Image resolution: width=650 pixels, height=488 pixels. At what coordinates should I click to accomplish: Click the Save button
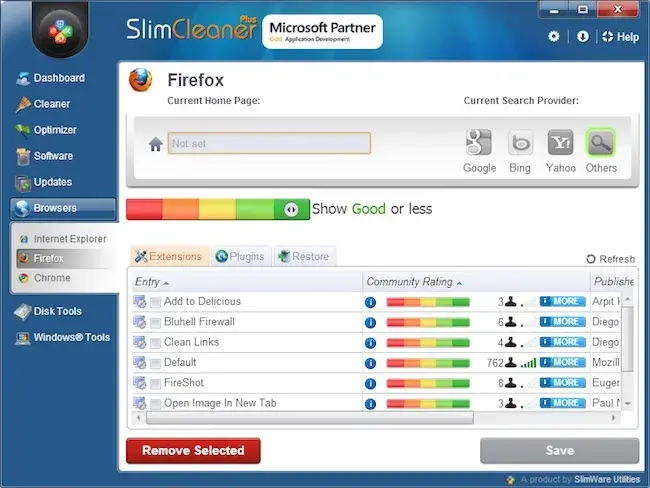(x=560, y=451)
